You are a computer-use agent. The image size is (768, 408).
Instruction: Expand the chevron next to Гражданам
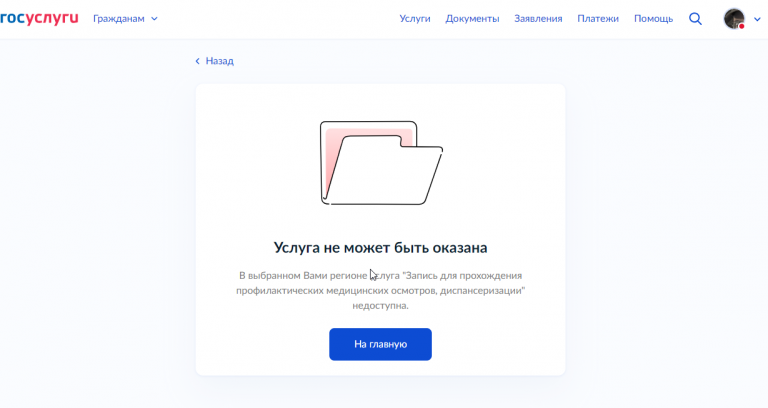click(x=154, y=19)
